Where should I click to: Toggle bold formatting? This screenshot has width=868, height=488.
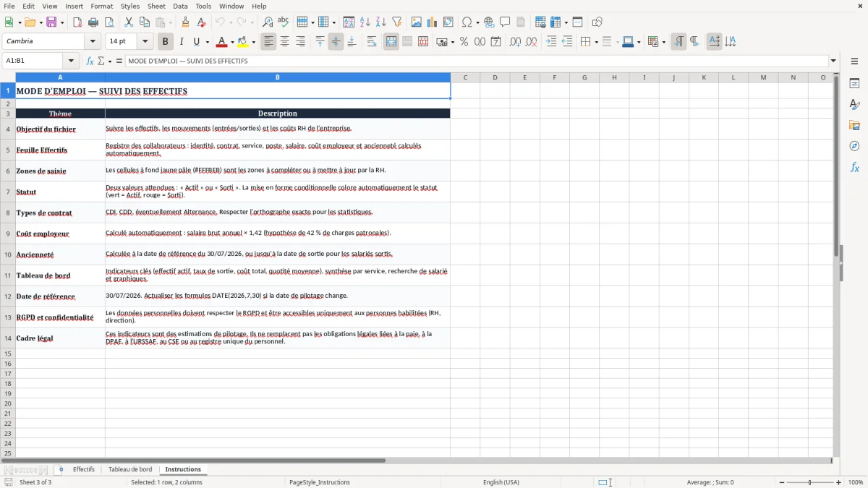coord(166,42)
